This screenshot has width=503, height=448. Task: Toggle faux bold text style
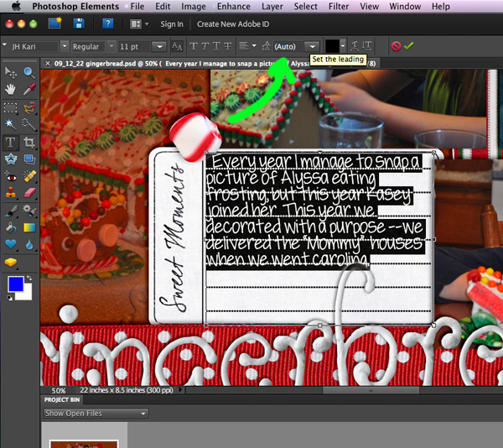194,46
